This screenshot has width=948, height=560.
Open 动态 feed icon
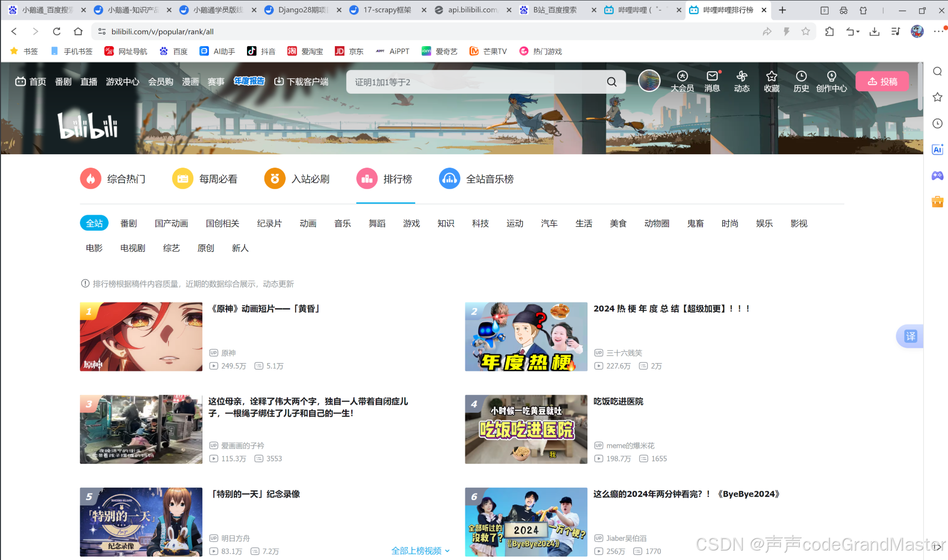[x=742, y=81]
